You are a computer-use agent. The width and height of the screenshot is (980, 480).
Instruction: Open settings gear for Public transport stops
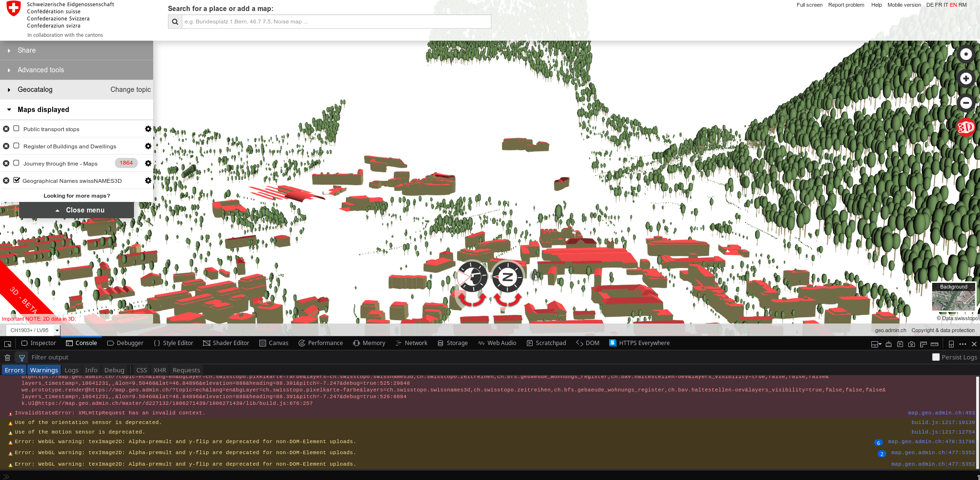(148, 129)
